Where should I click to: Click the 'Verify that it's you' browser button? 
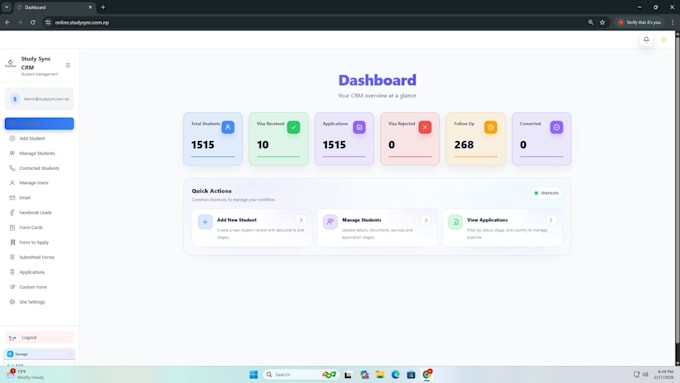[640, 22]
